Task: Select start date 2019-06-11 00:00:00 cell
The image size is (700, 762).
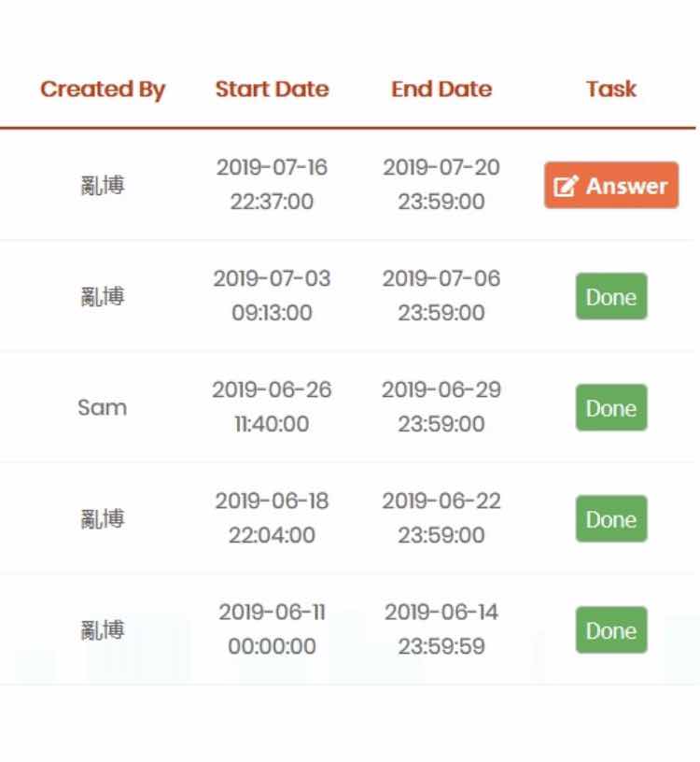Action: 272,629
